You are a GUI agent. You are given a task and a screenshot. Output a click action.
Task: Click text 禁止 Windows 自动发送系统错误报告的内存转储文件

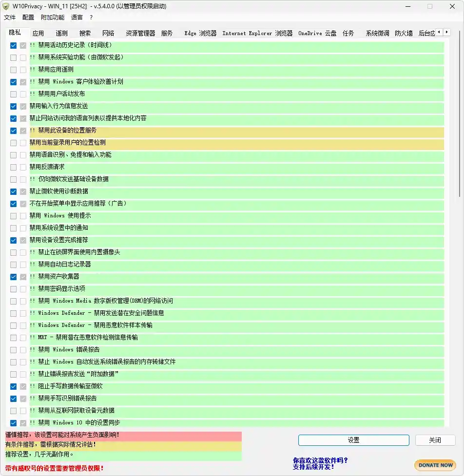click(107, 362)
